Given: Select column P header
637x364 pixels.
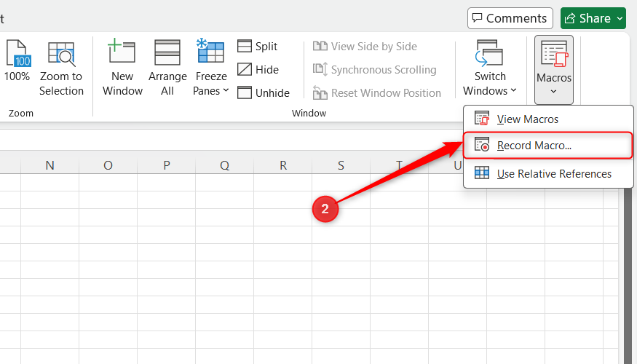Looking at the screenshot, I should click(166, 165).
